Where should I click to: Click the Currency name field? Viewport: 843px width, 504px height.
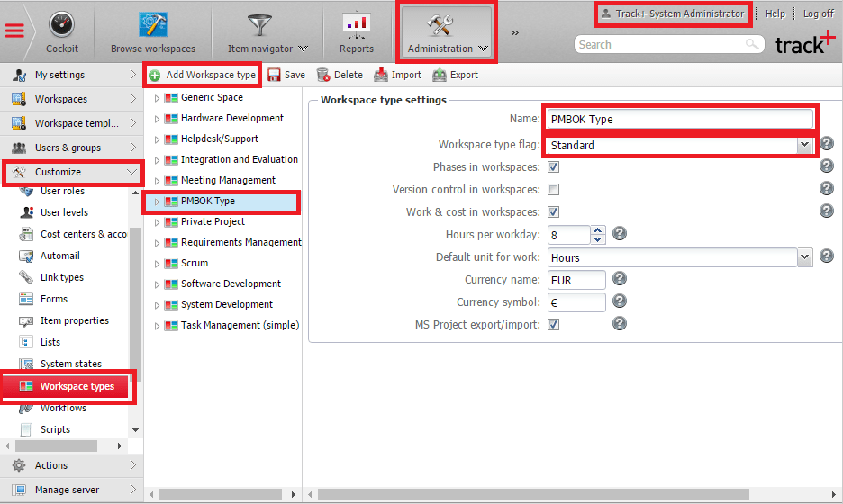(x=576, y=281)
